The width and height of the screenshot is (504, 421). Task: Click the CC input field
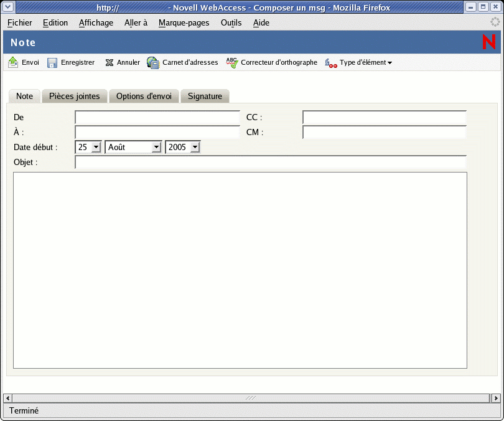click(385, 117)
